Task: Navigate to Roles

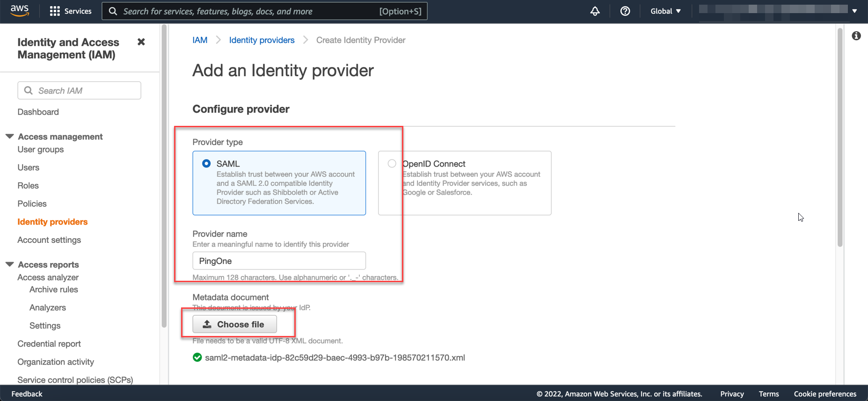Action: coord(28,186)
